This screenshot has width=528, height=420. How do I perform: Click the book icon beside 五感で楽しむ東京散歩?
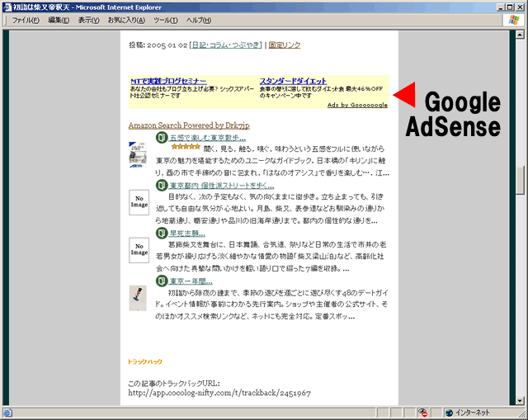tap(162, 138)
